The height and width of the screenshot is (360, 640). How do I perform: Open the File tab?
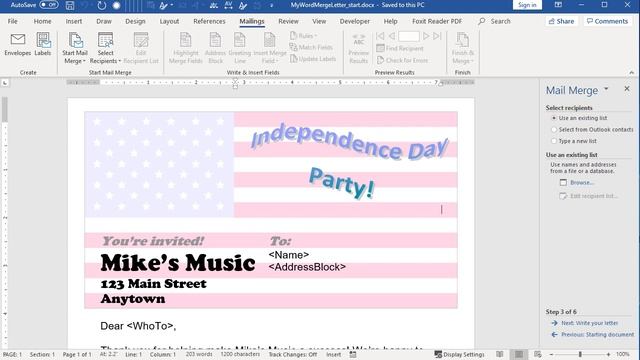13,21
